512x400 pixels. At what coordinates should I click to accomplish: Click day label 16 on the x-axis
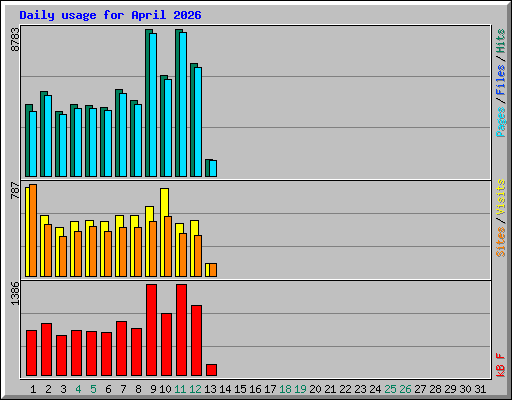(x=255, y=389)
